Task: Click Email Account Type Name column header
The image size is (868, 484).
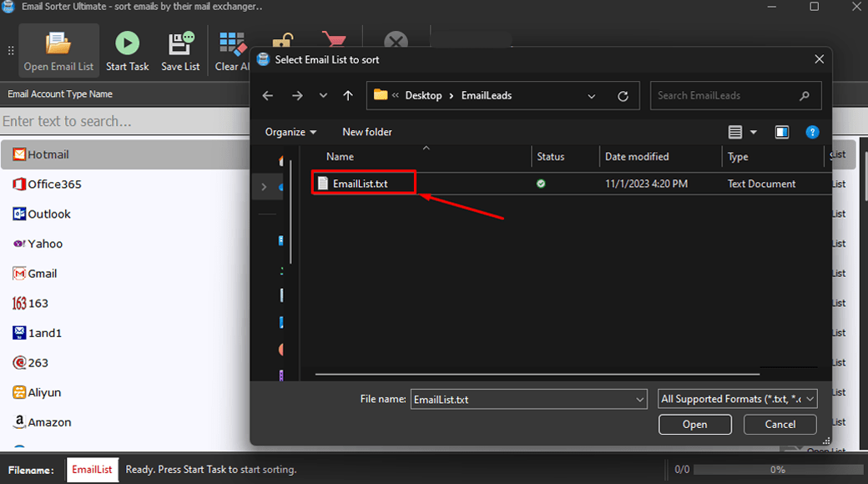Action: (x=60, y=94)
